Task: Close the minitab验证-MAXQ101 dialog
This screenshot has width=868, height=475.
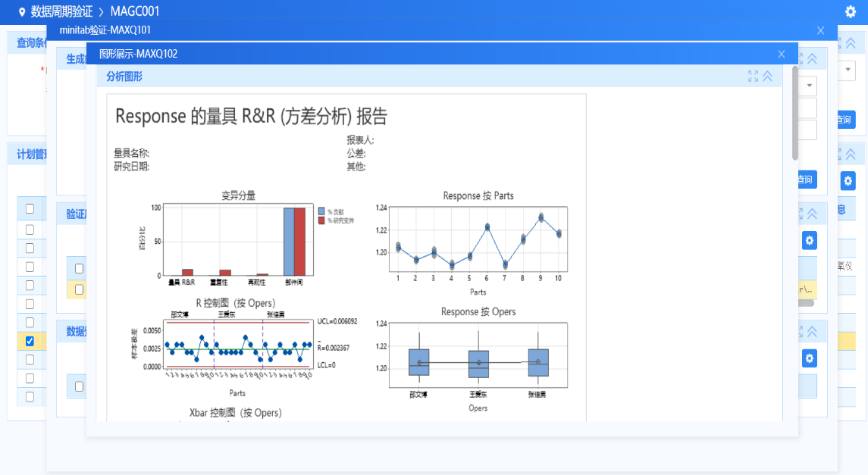Action: tap(820, 30)
